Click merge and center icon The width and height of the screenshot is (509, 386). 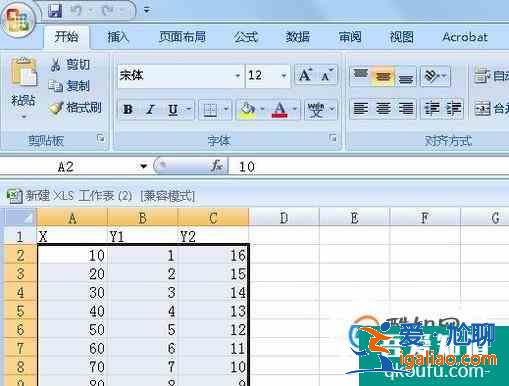point(482,109)
